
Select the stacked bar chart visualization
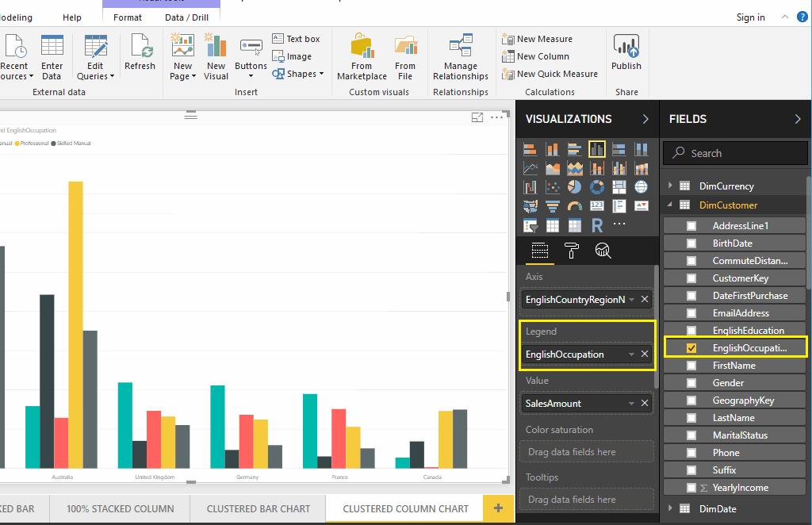530,150
